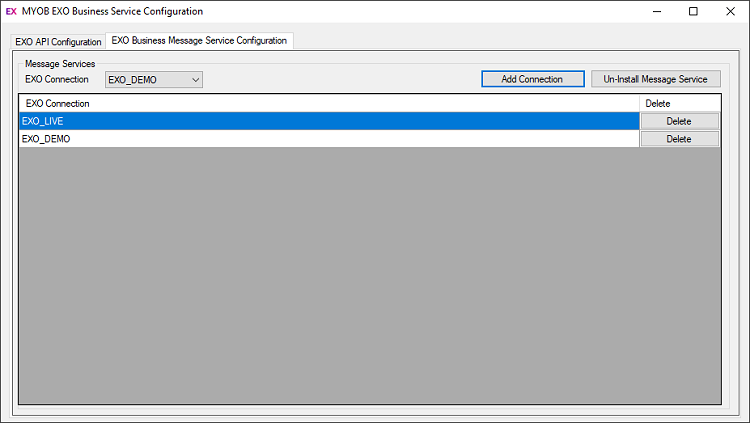Image resolution: width=750 pixels, height=423 pixels.
Task: Delete the EXO_DEMO connection
Action: 679,139
